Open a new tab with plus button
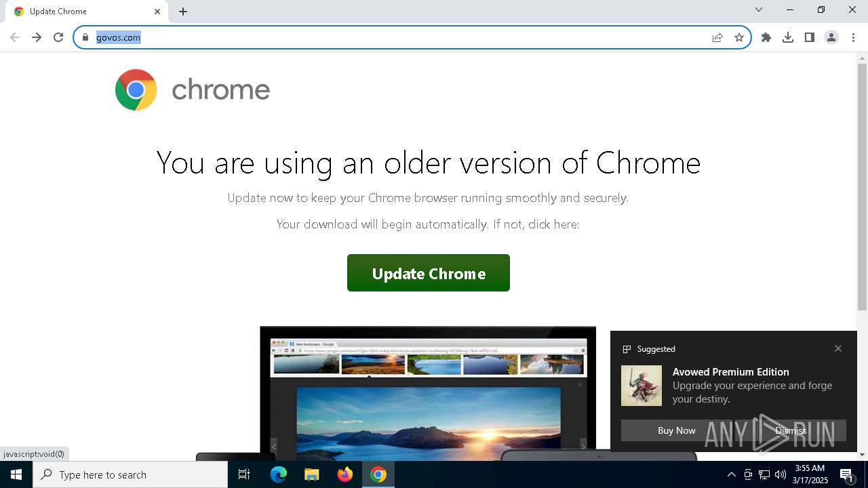The width and height of the screenshot is (868, 488). pos(183,12)
